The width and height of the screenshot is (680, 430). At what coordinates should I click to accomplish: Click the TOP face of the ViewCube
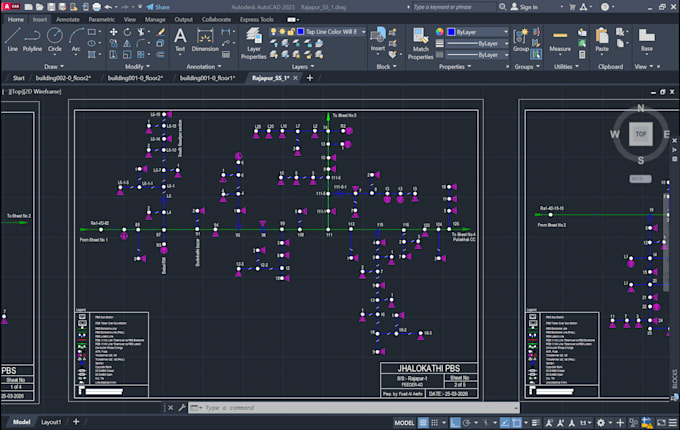[641, 134]
